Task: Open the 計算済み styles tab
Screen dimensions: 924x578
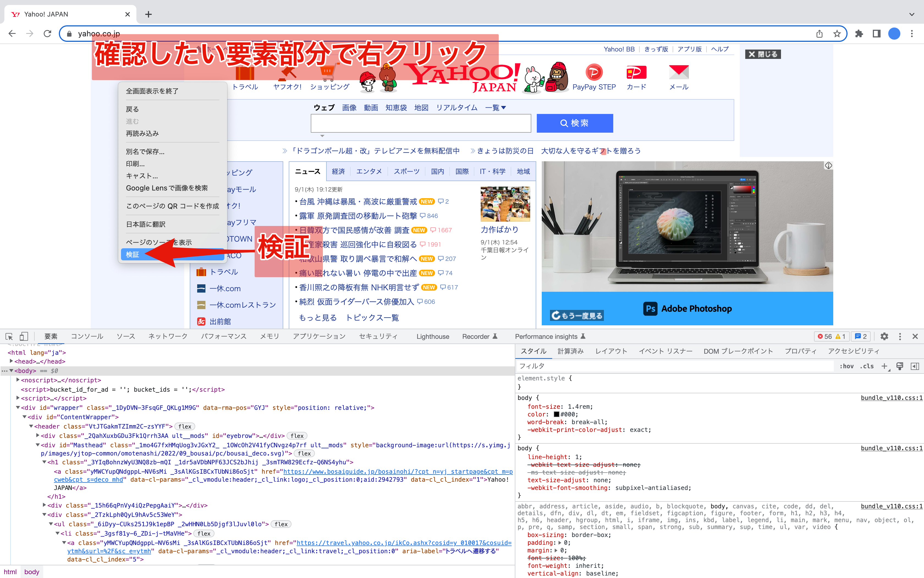Action: pos(571,351)
